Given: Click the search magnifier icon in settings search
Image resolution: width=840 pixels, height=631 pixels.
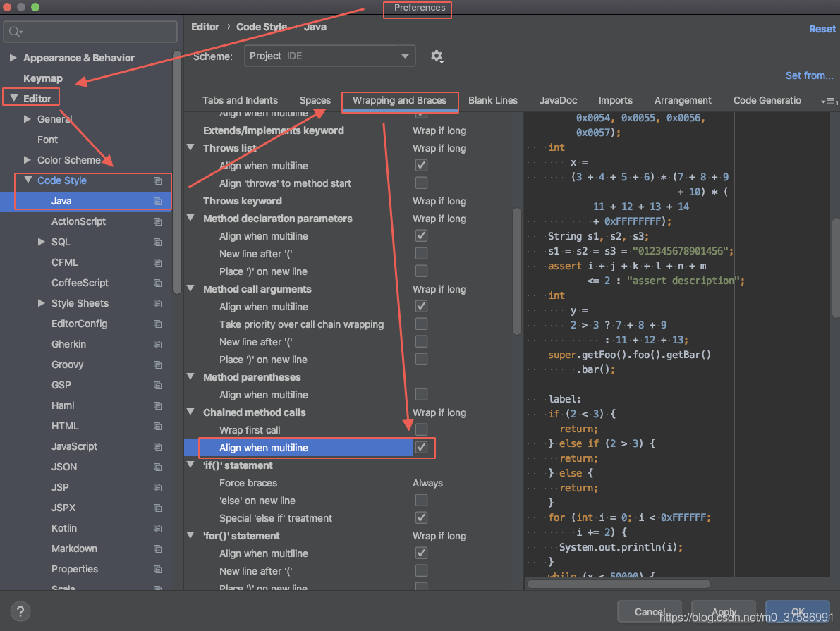Looking at the screenshot, I should point(15,32).
